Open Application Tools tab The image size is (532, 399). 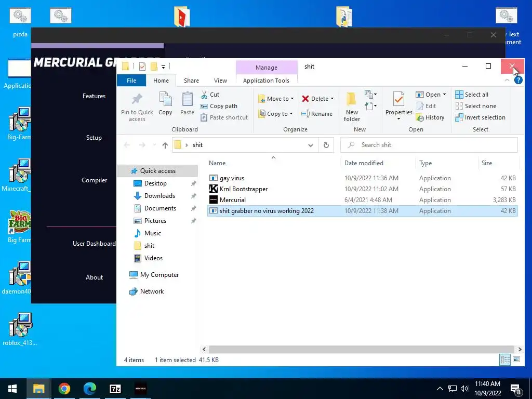click(267, 81)
